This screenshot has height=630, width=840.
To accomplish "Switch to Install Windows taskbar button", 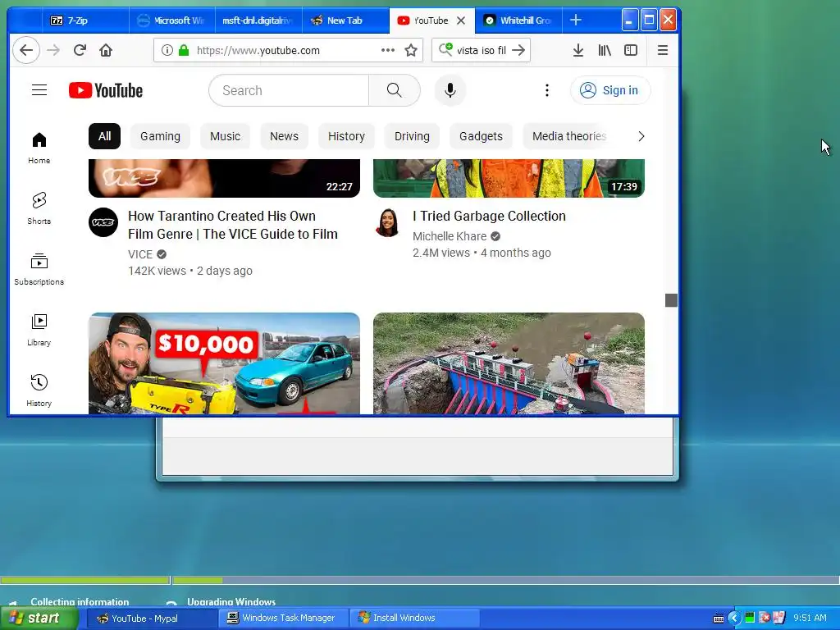I will pos(414,619).
